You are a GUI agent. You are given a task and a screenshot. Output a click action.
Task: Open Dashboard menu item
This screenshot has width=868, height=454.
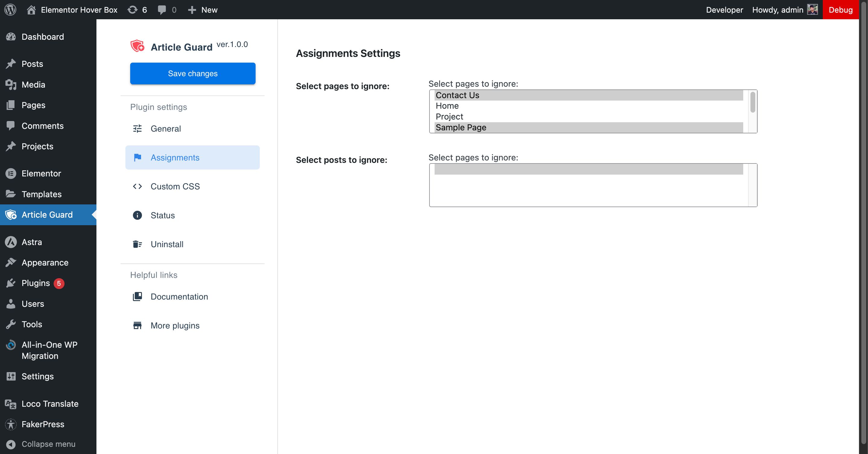point(48,37)
